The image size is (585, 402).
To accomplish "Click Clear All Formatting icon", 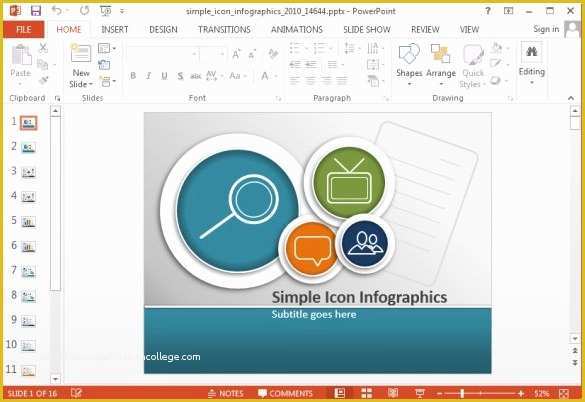I will coord(273,54).
